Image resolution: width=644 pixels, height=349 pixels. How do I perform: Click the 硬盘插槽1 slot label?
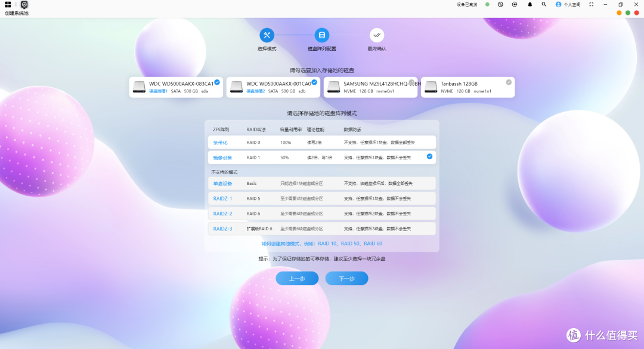coord(158,91)
